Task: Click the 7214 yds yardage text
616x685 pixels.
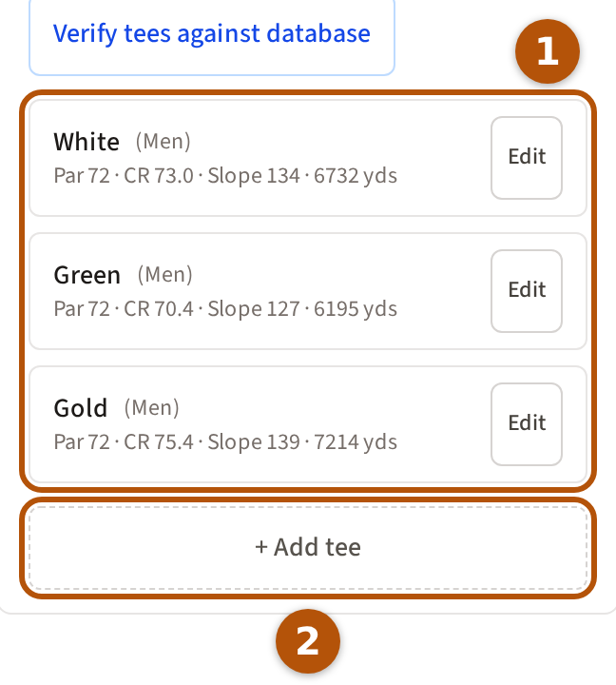Action: (x=356, y=442)
